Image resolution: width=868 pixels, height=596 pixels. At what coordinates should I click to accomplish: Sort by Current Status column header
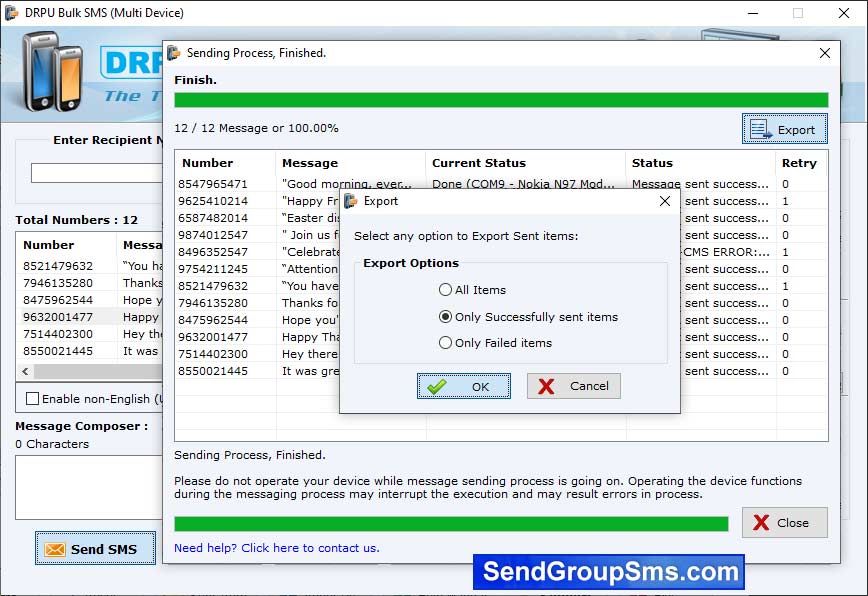point(478,163)
